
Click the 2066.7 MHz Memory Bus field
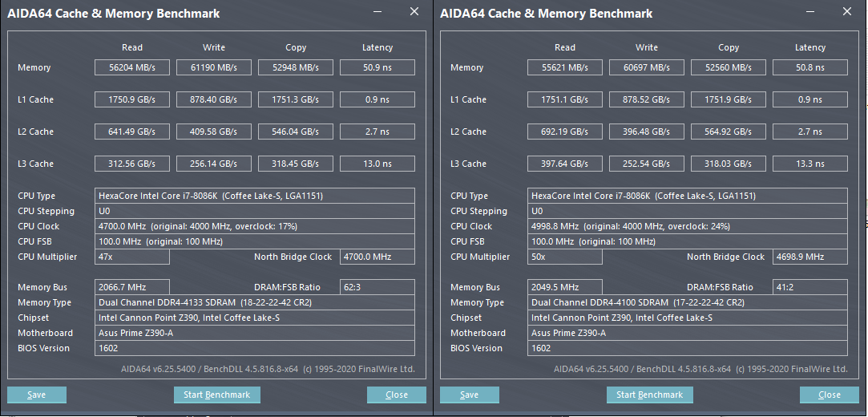[x=132, y=287]
